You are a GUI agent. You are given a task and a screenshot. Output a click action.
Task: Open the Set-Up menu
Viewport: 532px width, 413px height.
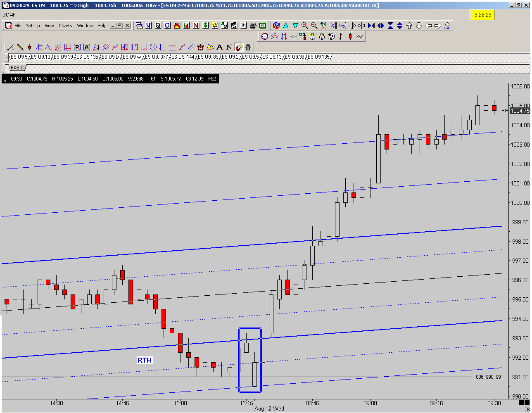(33, 26)
